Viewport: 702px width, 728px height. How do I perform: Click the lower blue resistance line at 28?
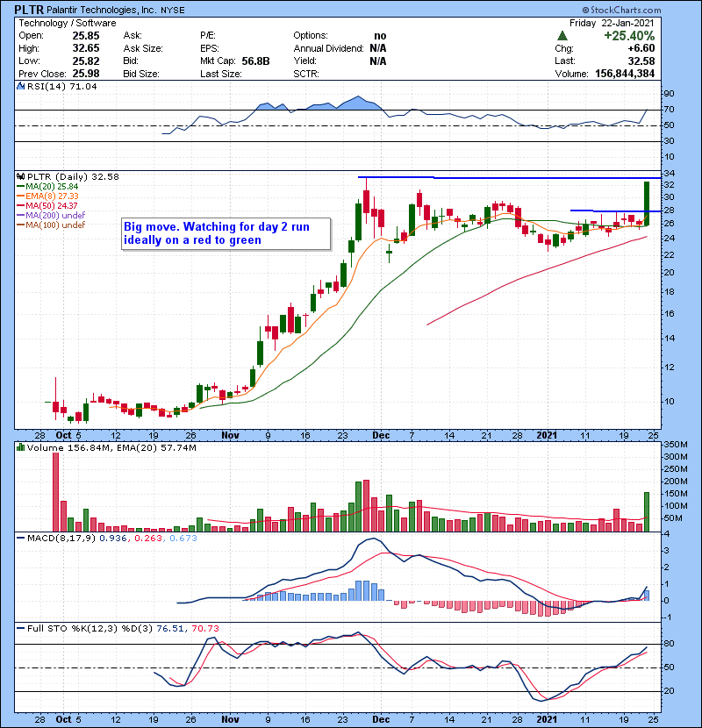[x=615, y=211]
